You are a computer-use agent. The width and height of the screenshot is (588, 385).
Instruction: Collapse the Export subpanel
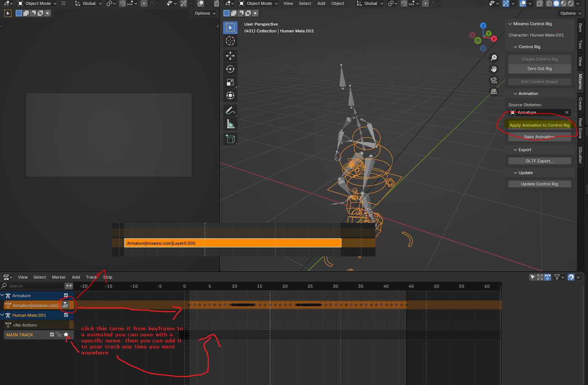pyautogui.click(x=516, y=150)
